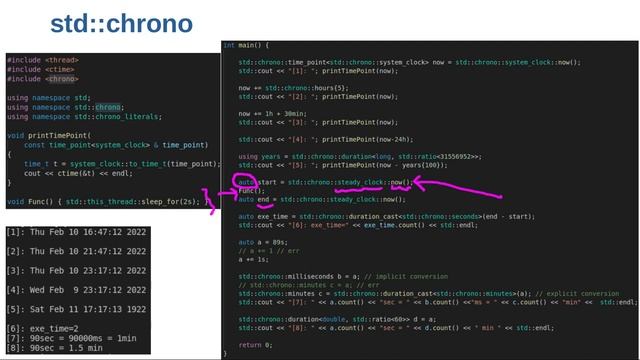
Task: Click output line "[8]: 90sec = 1.5 min"
Action: (x=54, y=348)
